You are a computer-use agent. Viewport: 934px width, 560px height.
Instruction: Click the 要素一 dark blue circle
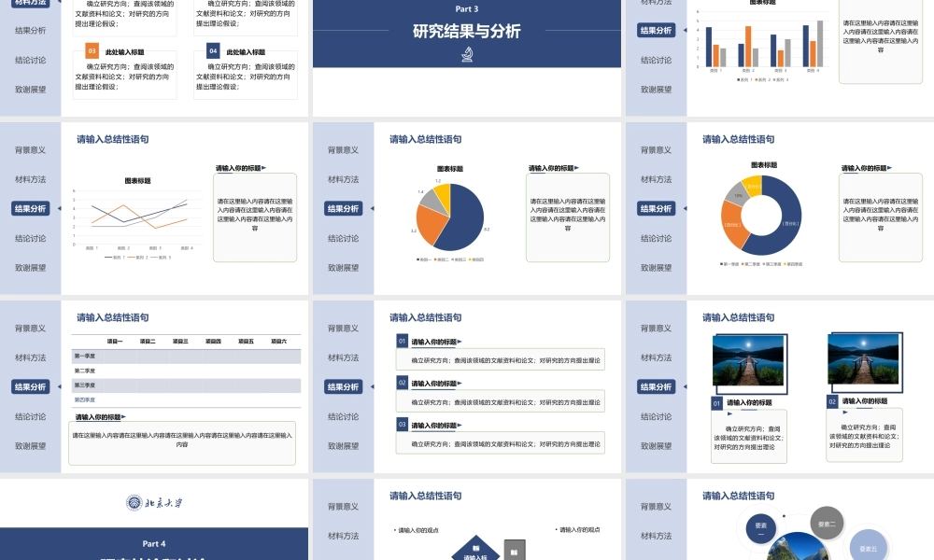[x=760, y=528]
